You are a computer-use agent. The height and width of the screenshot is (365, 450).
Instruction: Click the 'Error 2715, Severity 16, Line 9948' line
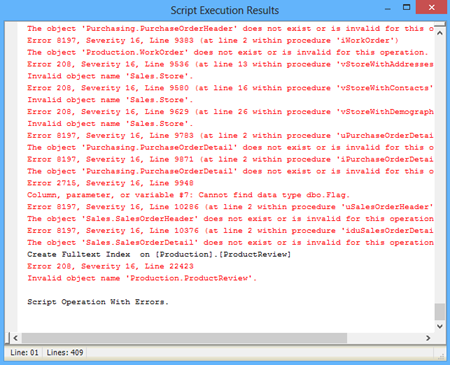click(110, 183)
